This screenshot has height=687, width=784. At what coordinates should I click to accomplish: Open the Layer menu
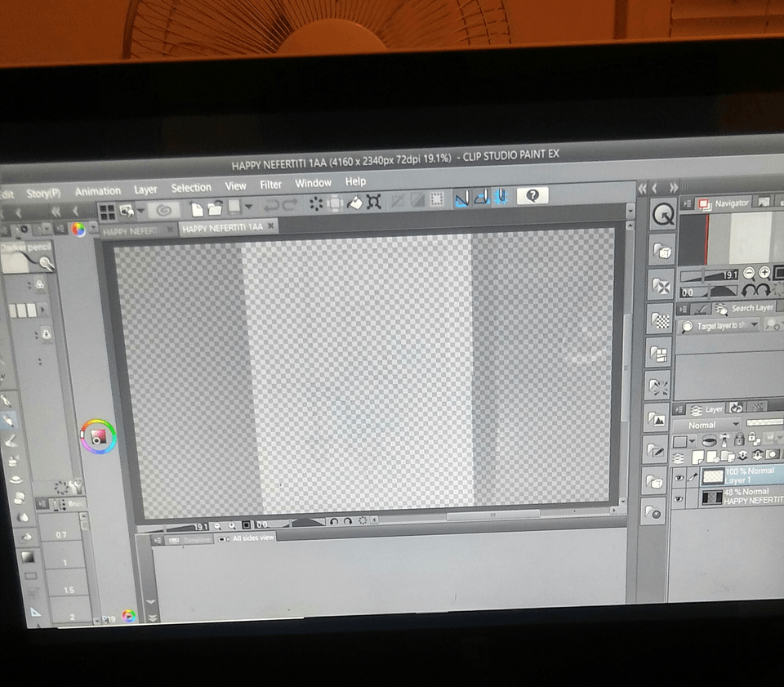(x=145, y=190)
